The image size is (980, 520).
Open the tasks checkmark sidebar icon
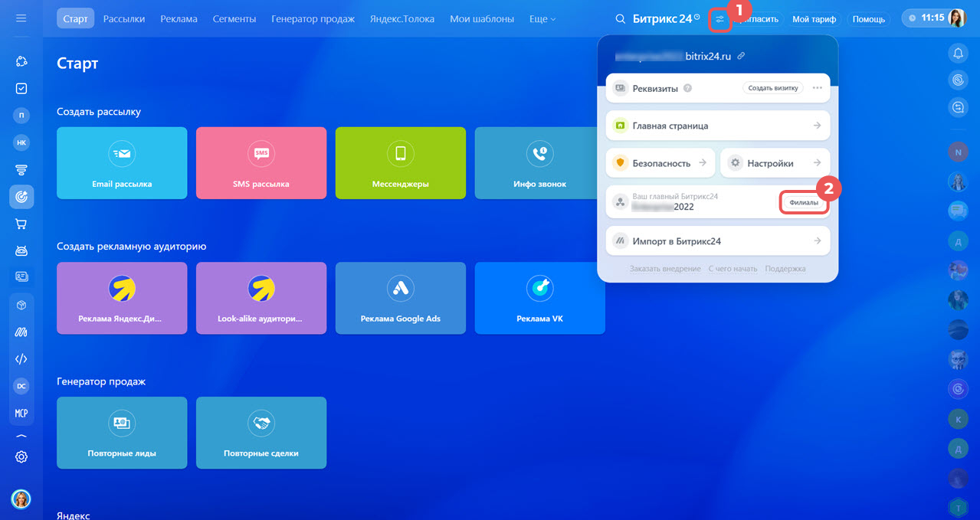(x=21, y=88)
